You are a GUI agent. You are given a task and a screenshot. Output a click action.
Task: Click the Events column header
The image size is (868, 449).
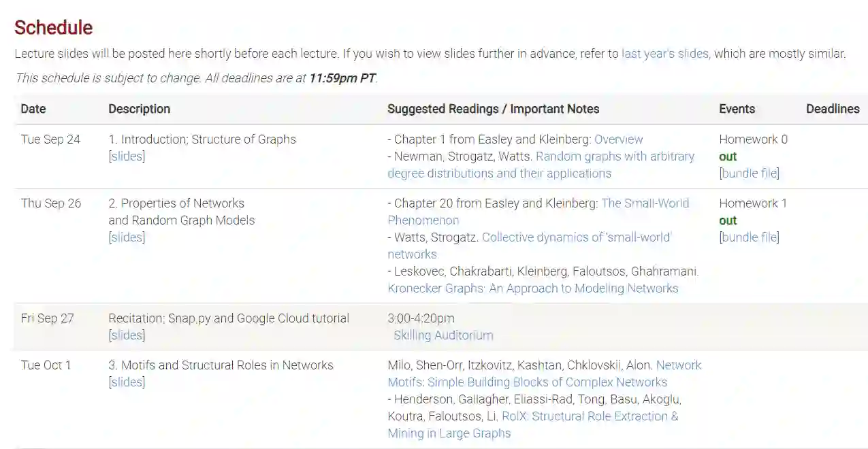tap(737, 109)
